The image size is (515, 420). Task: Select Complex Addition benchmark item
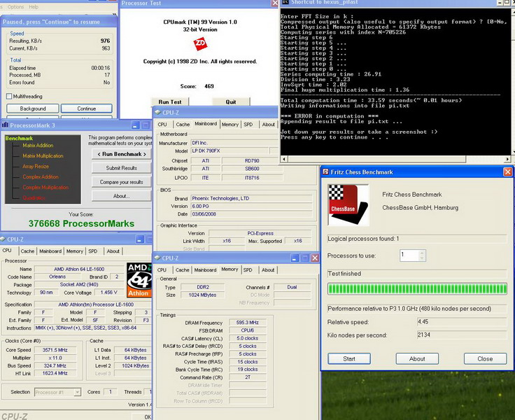[41, 177]
